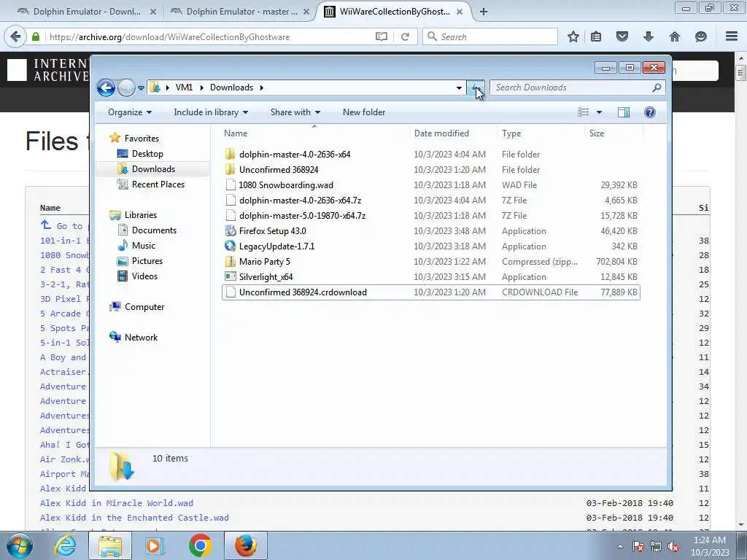Select Silverlight_x64 installer icon
This screenshot has width=747, height=560.
(231, 276)
